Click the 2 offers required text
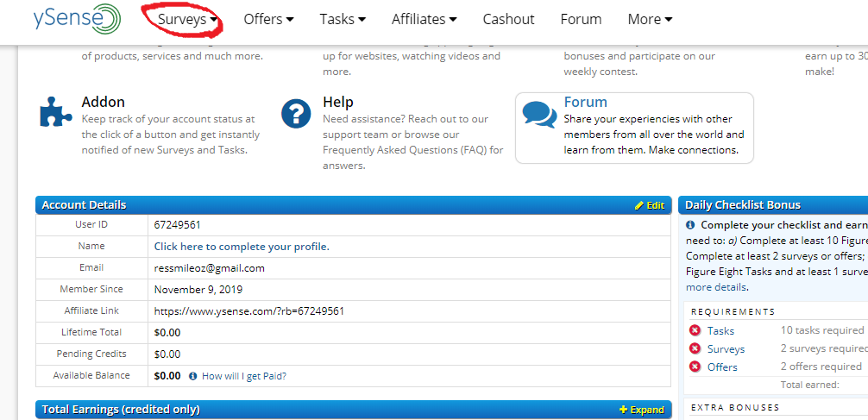 click(821, 367)
